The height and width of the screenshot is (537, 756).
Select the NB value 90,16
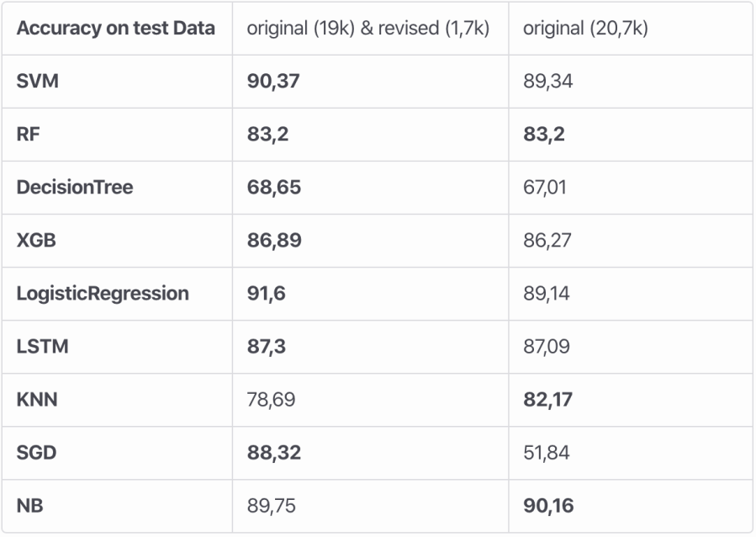tap(548, 506)
